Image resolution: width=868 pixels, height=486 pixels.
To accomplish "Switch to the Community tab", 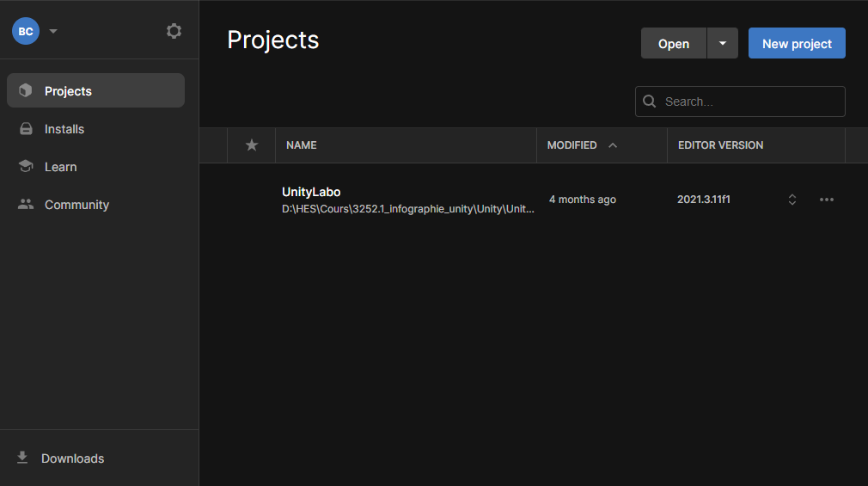I will pos(76,205).
